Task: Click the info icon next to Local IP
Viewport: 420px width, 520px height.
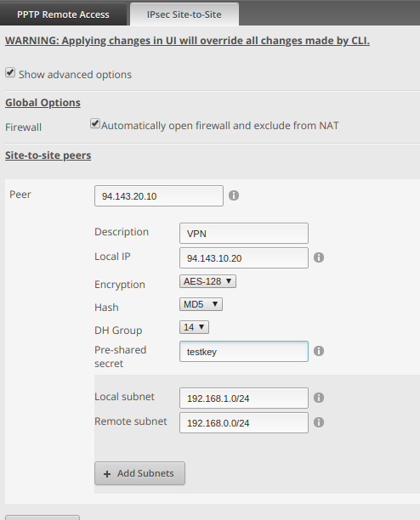Action: tap(319, 257)
